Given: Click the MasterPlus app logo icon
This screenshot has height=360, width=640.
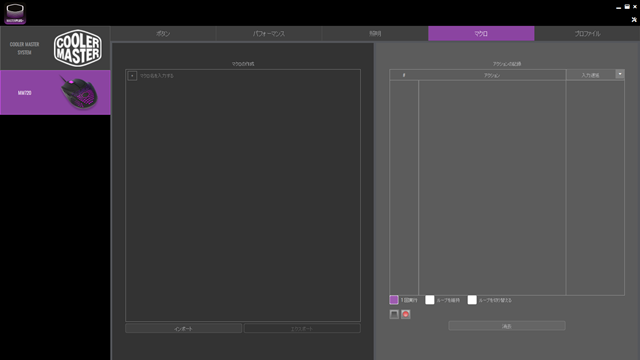Looking at the screenshot, I should [15, 13].
